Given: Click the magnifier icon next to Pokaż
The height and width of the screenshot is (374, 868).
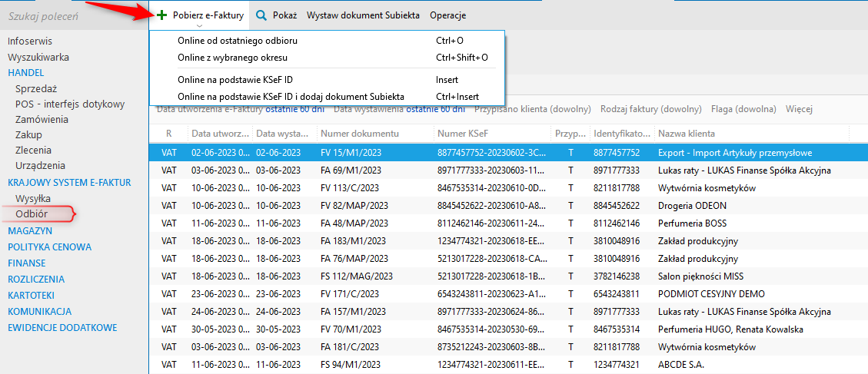Looking at the screenshot, I should [x=261, y=15].
